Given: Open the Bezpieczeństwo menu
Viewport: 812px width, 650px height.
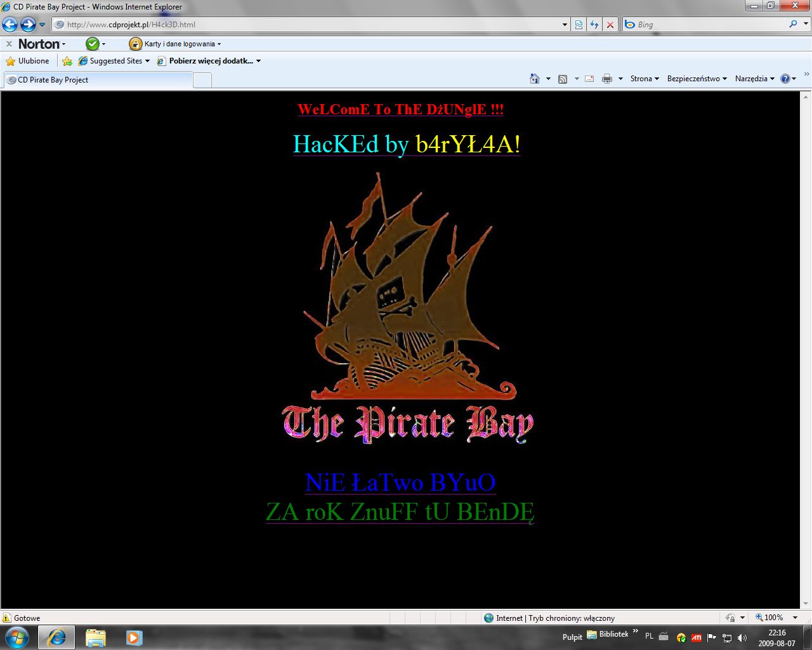Looking at the screenshot, I should (697, 79).
